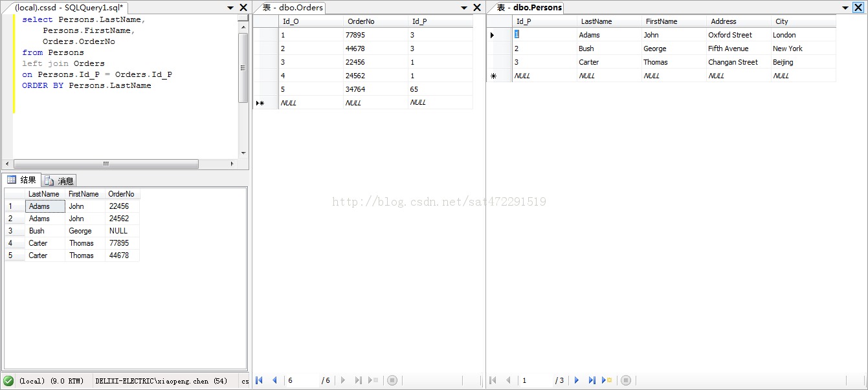
Task: Add new row via Persons navigator icon
Action: [x=607, y=380]
